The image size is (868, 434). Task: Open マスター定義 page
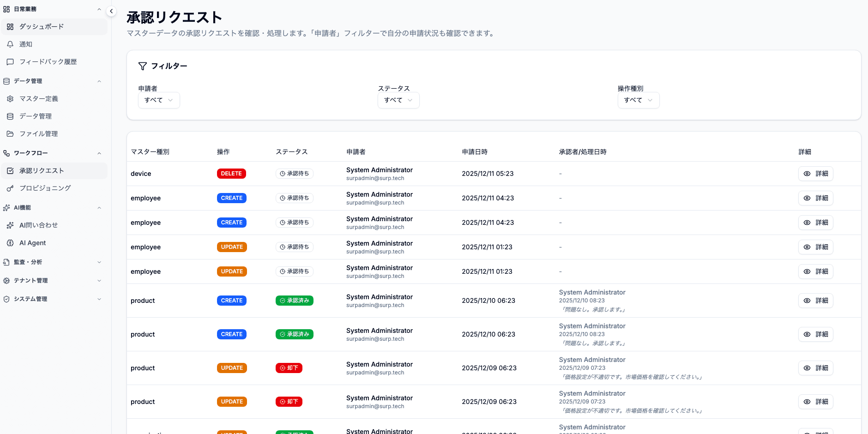tap(54, 99)
